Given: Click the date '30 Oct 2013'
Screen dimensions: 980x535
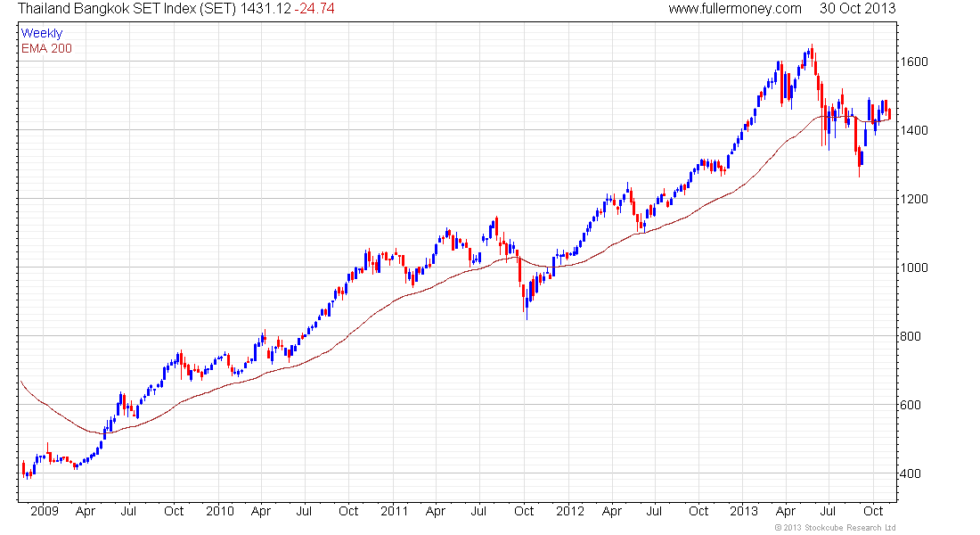Looking at the screenshot, I should [x=857, y=9].
